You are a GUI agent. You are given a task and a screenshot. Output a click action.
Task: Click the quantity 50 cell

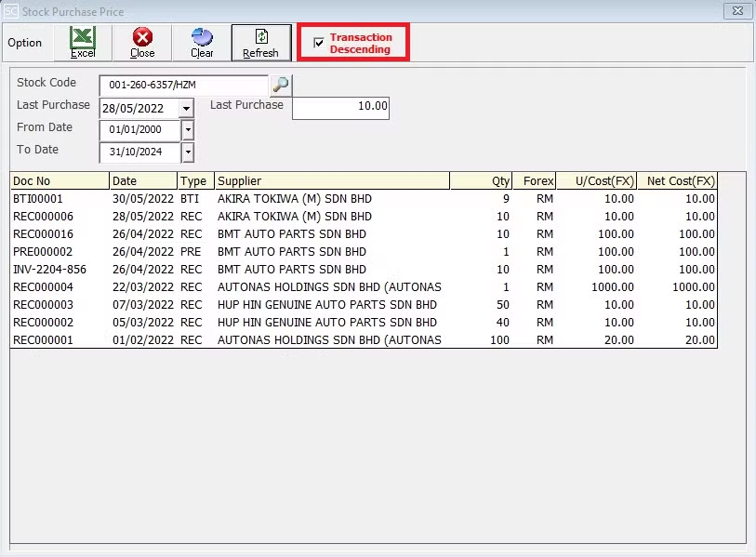click(503, 305)
